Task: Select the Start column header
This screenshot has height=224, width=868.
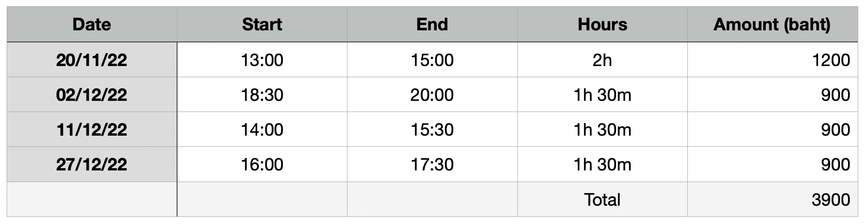Action: click(262, 25)
